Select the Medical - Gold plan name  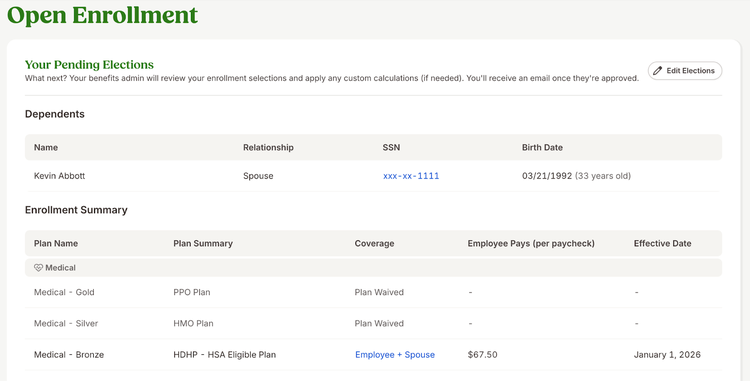(x=64, y=292)
